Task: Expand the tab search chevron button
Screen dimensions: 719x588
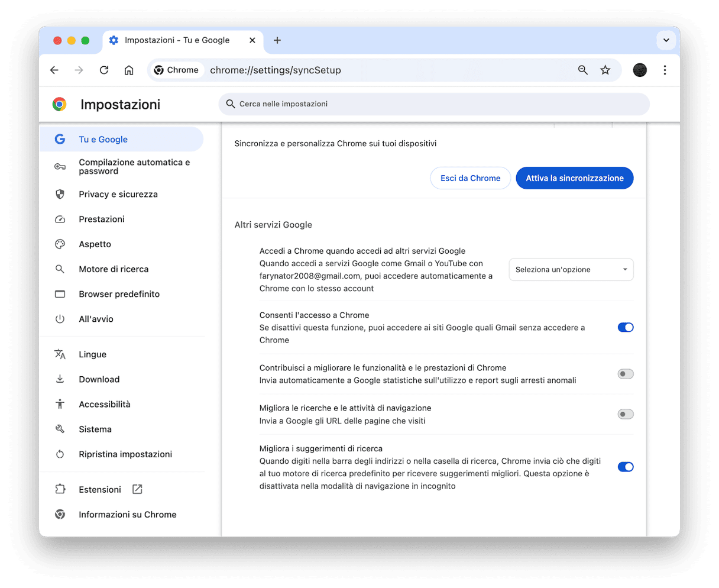Action: pyautogui.click(x=666, y=40)
